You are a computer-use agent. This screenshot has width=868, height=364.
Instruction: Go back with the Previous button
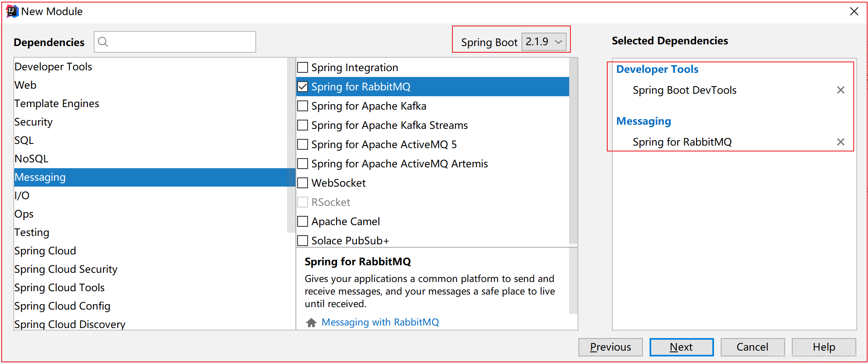coord(611,347)
